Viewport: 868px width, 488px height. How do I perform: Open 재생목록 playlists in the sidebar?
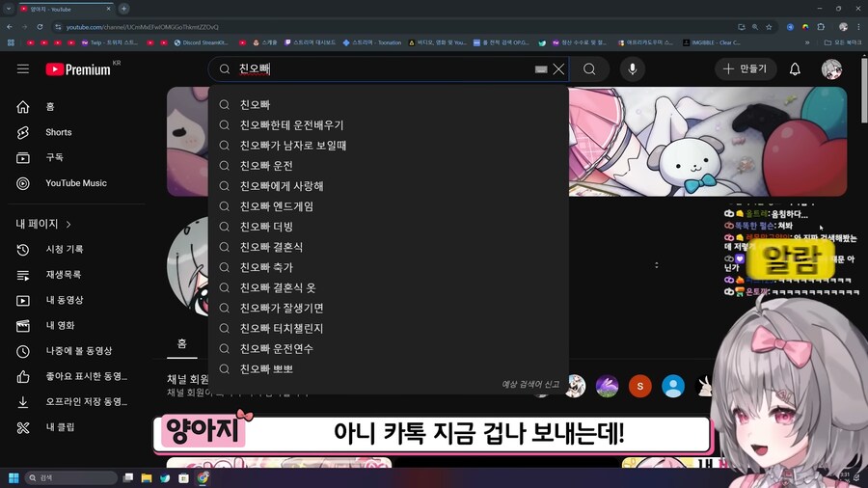[76, 275]
